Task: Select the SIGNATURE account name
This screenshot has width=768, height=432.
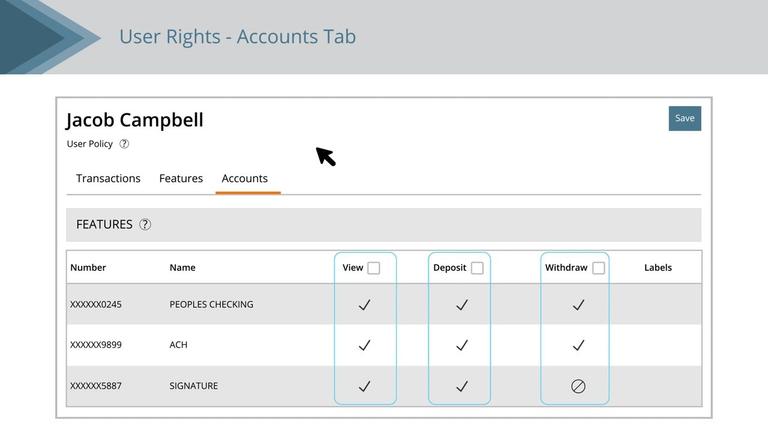Action: pos(194,386)
